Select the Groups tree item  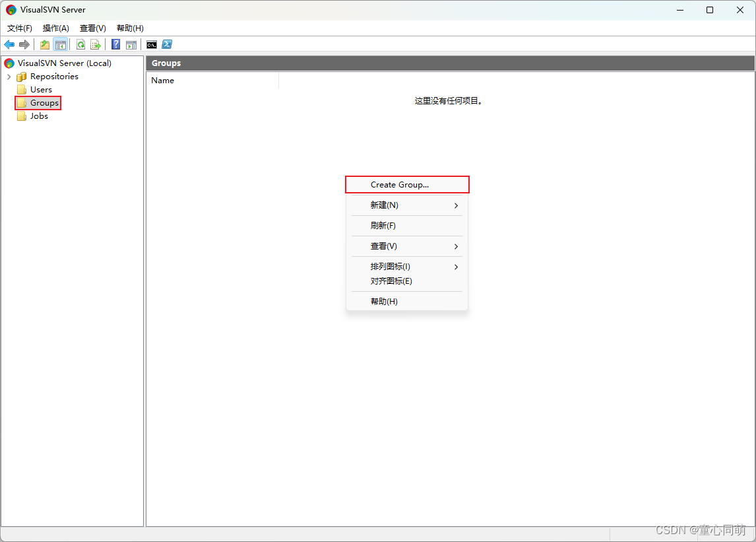38,103
